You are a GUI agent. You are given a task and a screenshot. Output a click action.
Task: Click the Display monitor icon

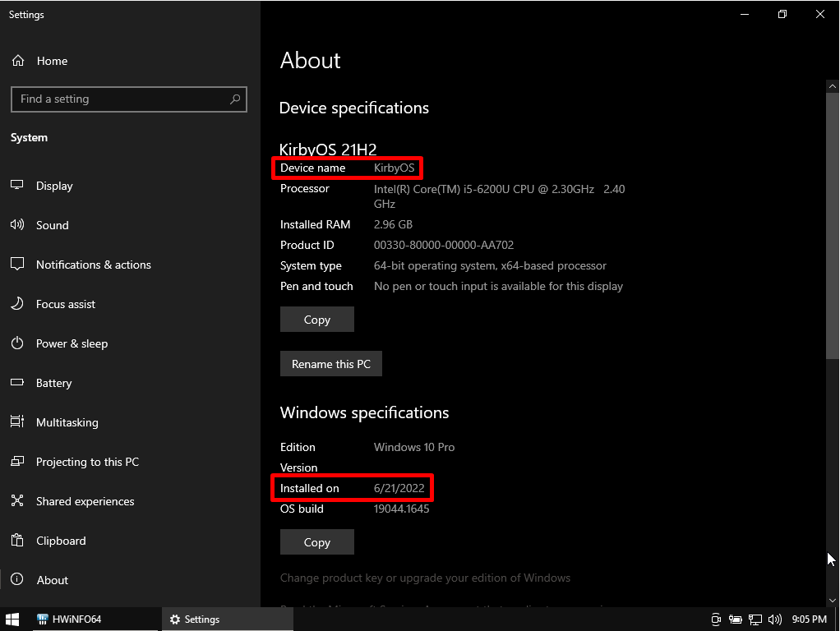(17, 185)
